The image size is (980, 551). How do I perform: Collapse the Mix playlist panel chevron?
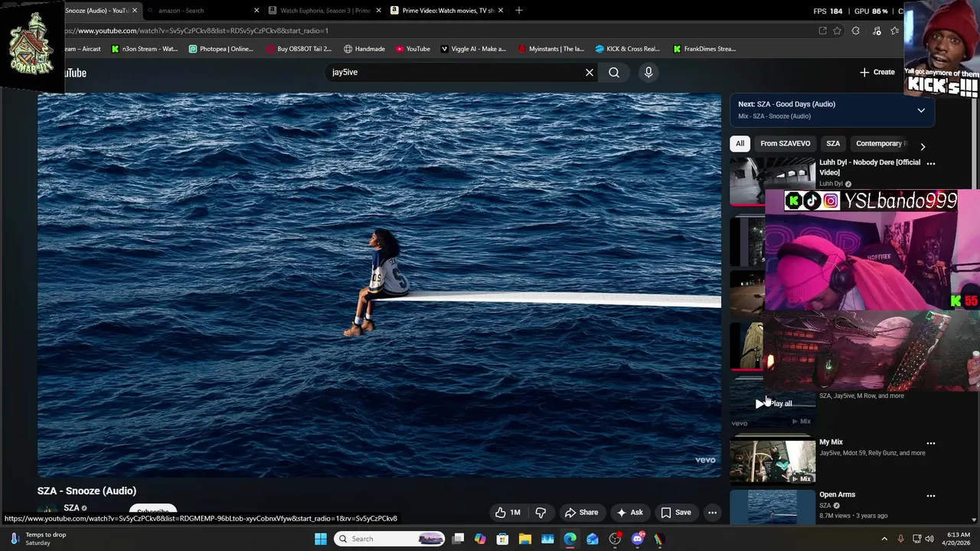pos(921,110)
